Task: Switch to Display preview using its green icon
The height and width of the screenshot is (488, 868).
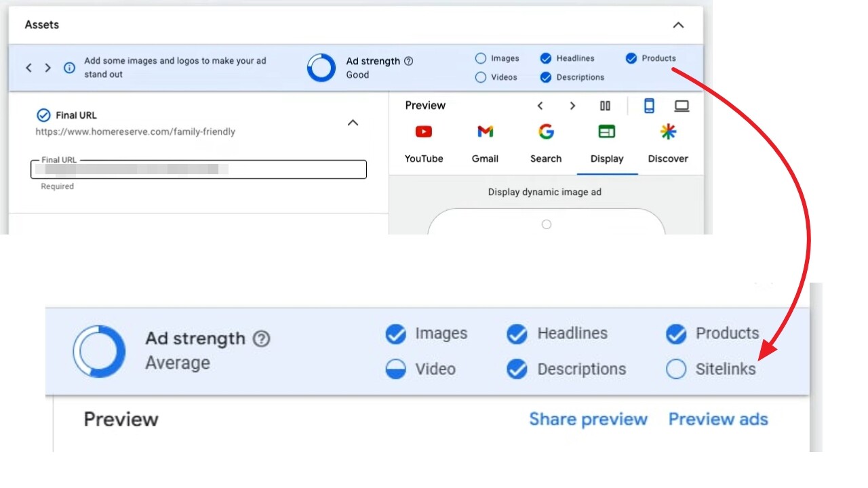Action: pyautogui.click(x=607, y=131)
